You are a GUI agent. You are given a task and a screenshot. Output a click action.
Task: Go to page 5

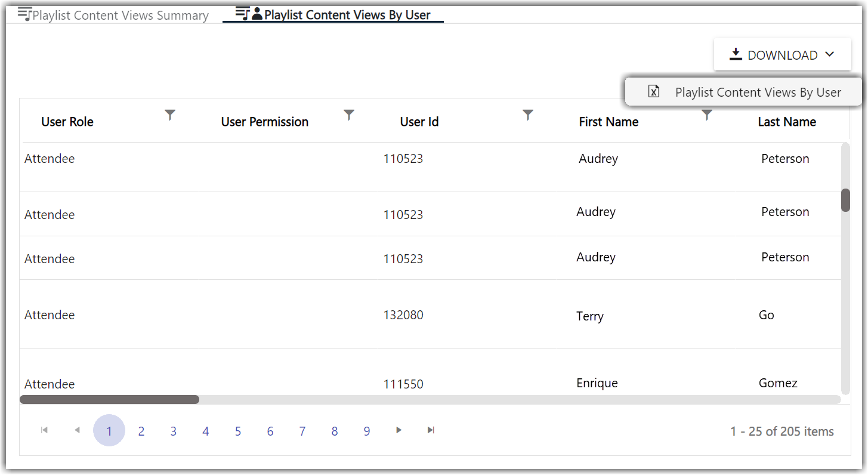pos(238,431)
